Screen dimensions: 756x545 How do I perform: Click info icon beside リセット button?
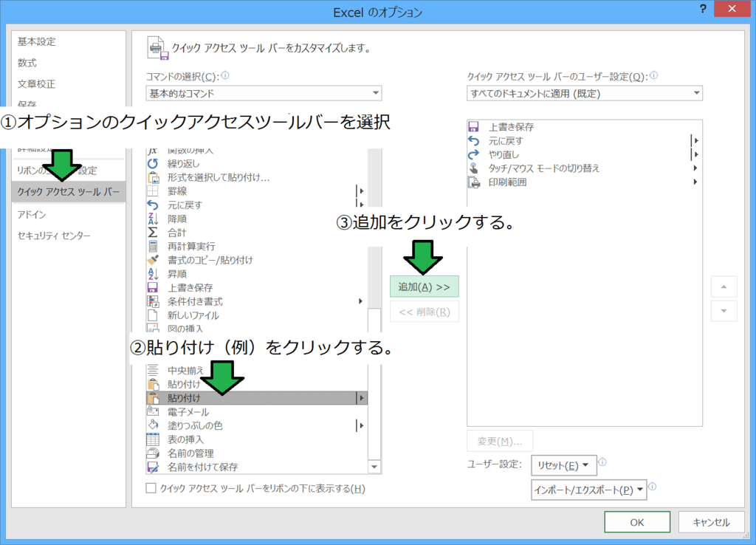click(x=602, y=462)
